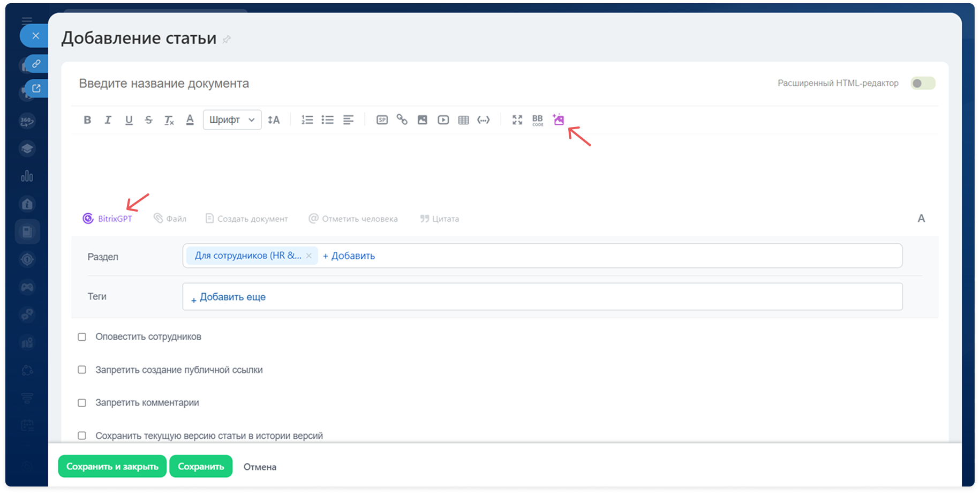
Task: Open text alignment options
Action: [348, 120]
